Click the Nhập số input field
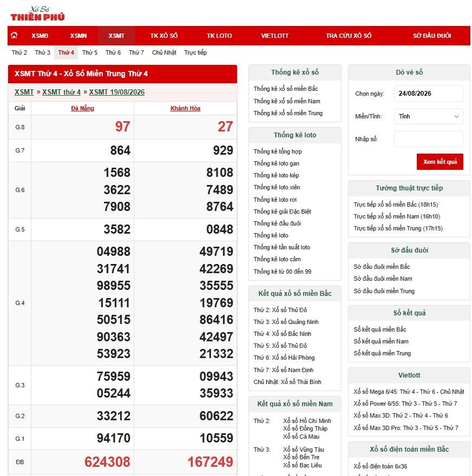 pos(428,139)
